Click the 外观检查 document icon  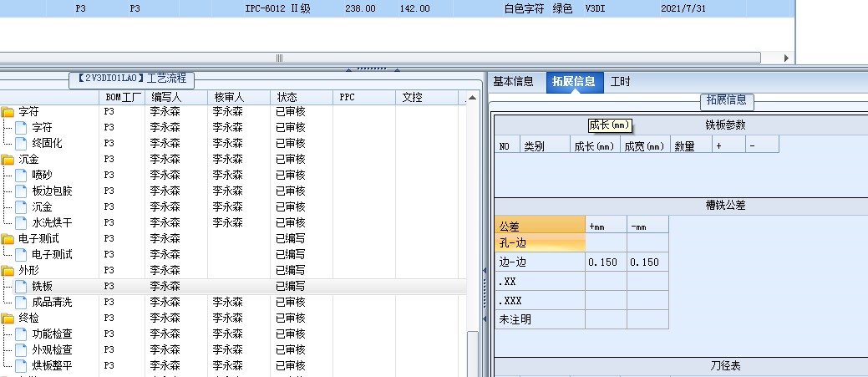point(21,350)
